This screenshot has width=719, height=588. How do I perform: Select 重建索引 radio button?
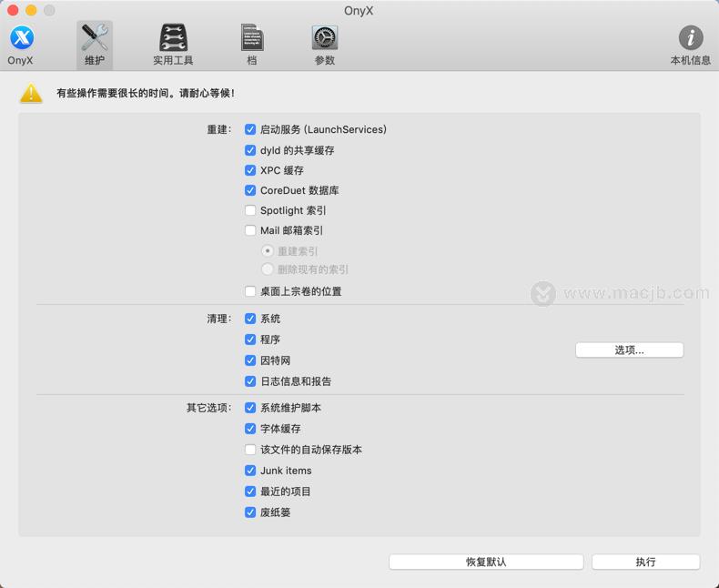[267, 251]
